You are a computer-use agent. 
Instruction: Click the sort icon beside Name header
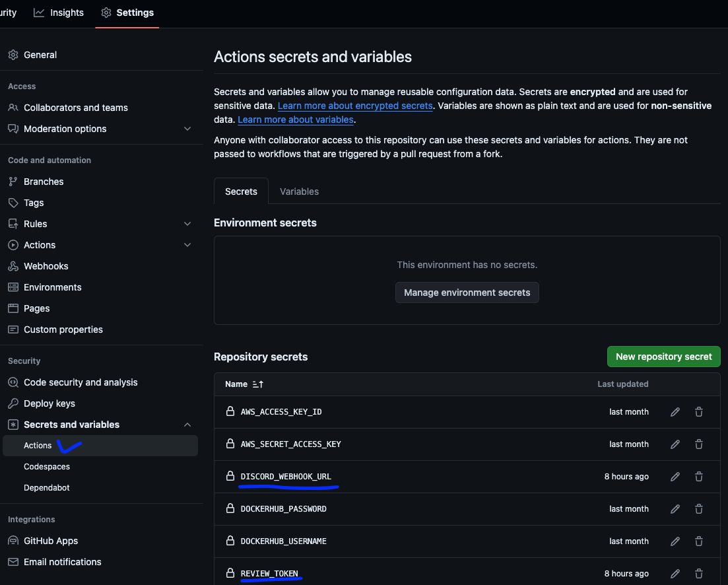click(258, 384)
